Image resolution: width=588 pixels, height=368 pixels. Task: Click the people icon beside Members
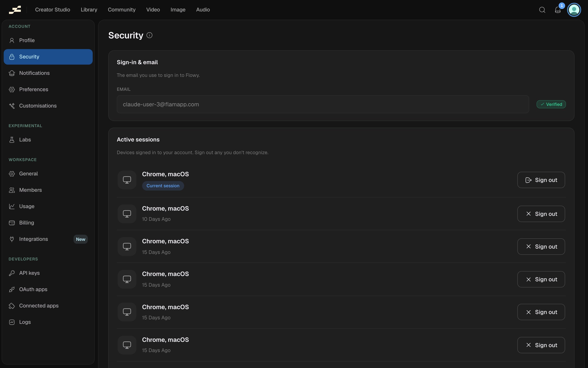point(12,190)
